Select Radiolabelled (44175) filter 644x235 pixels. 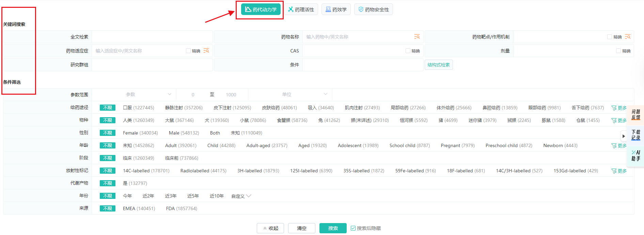coord(203,171)
